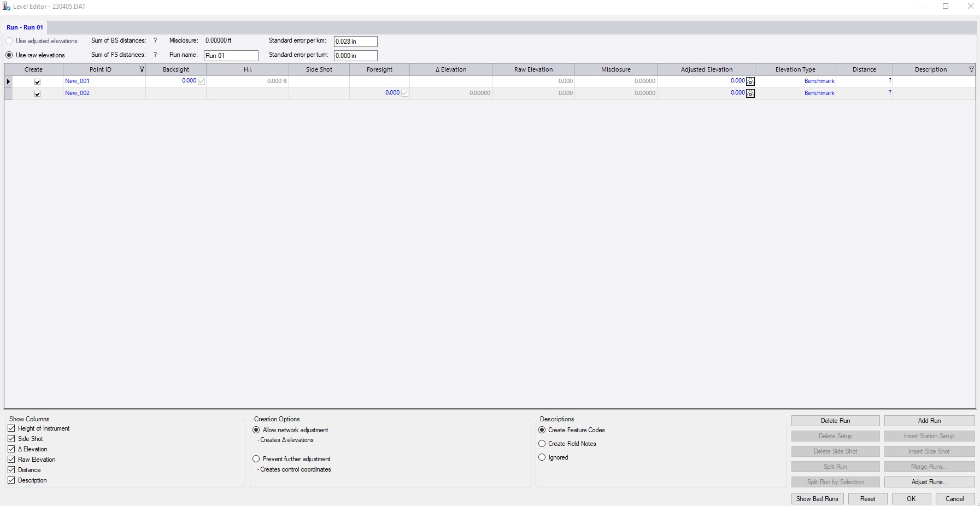Open the filter on the Point ID column
Image resolution: width=980 pixels, height=506 pixels.
[141, 69]
